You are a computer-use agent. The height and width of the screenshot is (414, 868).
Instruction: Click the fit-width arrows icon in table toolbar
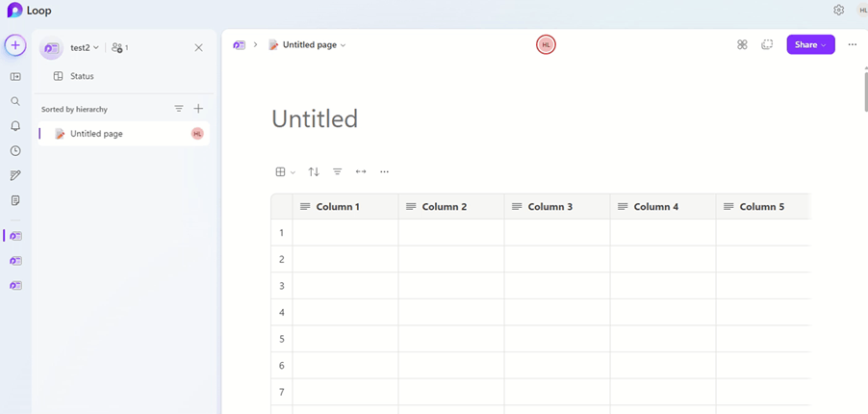click(x=361, y=171)
